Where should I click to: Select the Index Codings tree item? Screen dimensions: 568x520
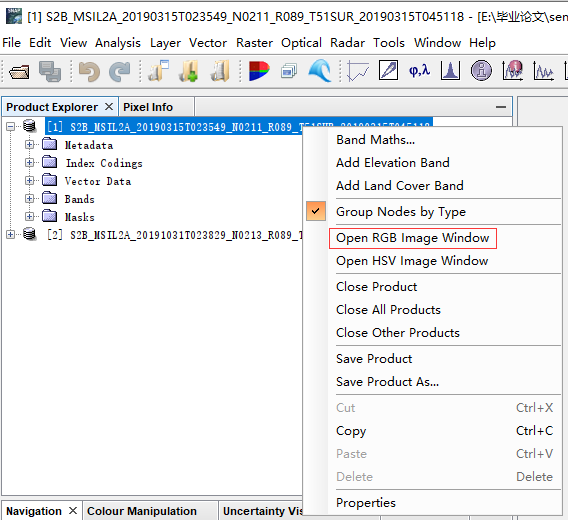pyautogui.click(x=104, y=163)
